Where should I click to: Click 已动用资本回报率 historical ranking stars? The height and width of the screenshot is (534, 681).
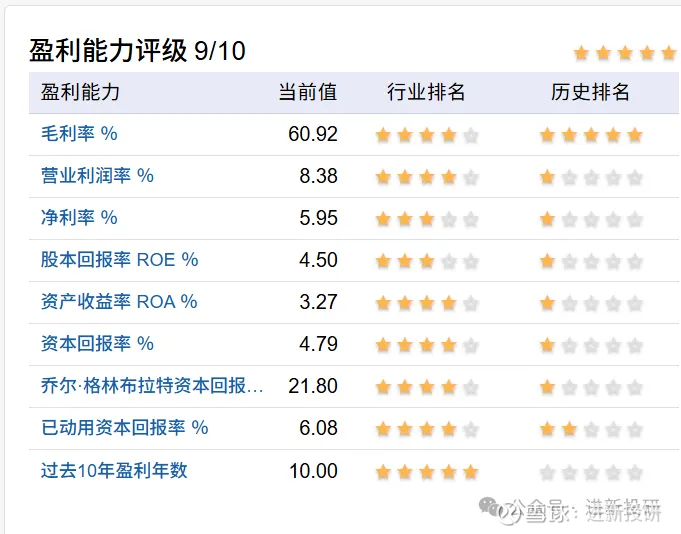pos(591,430)
